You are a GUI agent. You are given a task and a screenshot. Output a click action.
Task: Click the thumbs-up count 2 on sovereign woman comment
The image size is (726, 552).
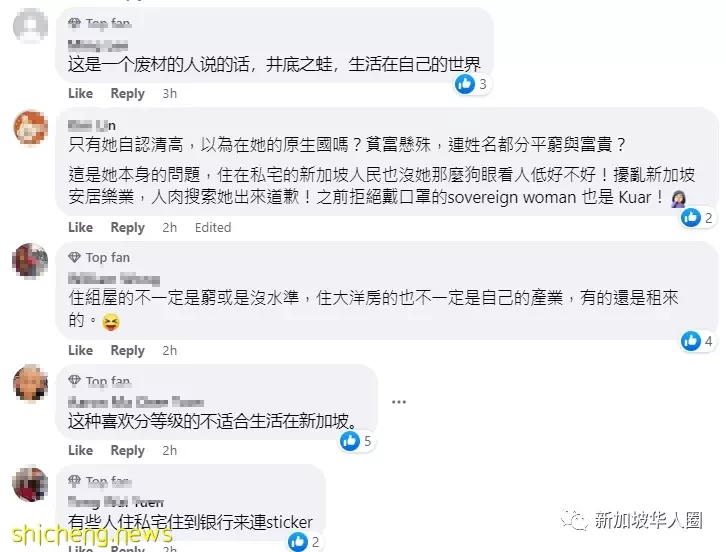coord(697,218)
